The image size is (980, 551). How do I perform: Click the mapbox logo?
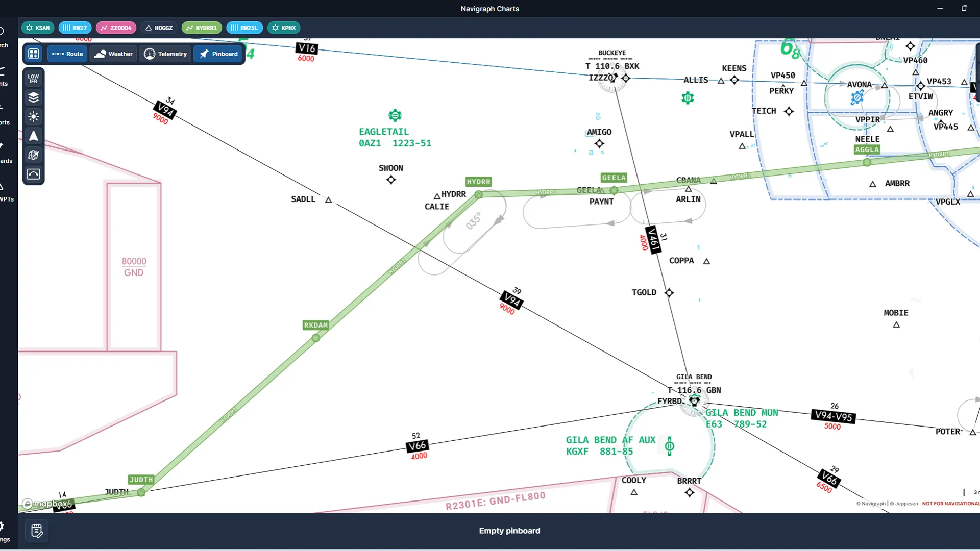coord(46,504)
